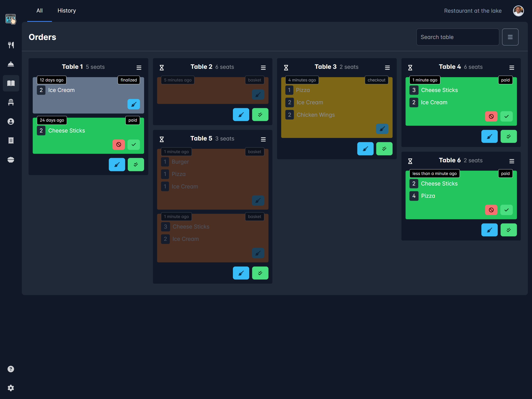This screenshot has height=399, width=532.
Task: Open Table 4 hamburger menu
Action: [x=512, y=68]
